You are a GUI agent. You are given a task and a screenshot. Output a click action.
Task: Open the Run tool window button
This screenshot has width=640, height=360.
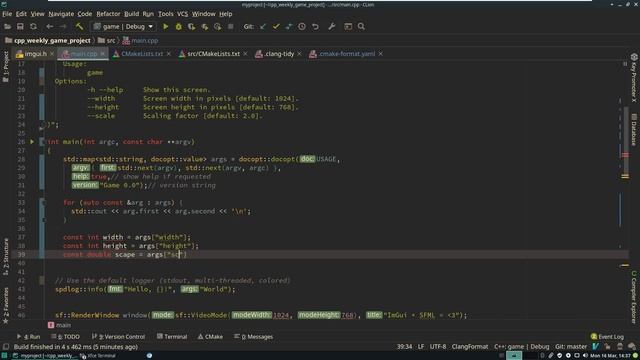coord(29,337)
